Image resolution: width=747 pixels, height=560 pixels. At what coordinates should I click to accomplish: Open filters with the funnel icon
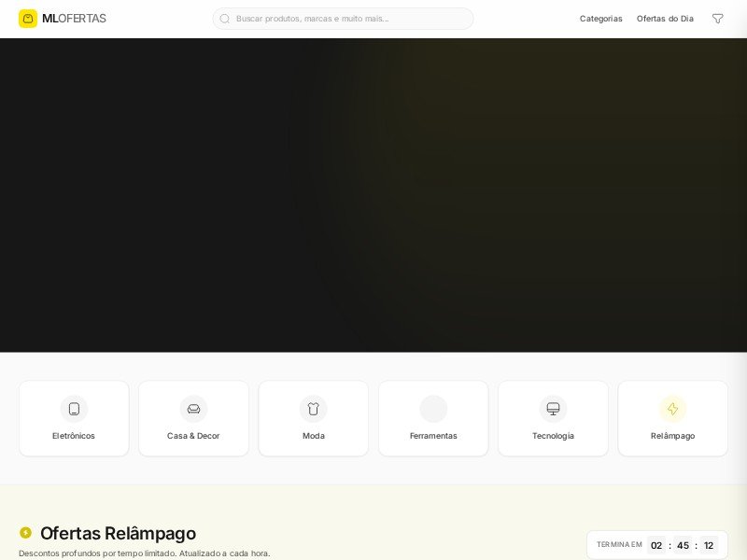point(717,19)
